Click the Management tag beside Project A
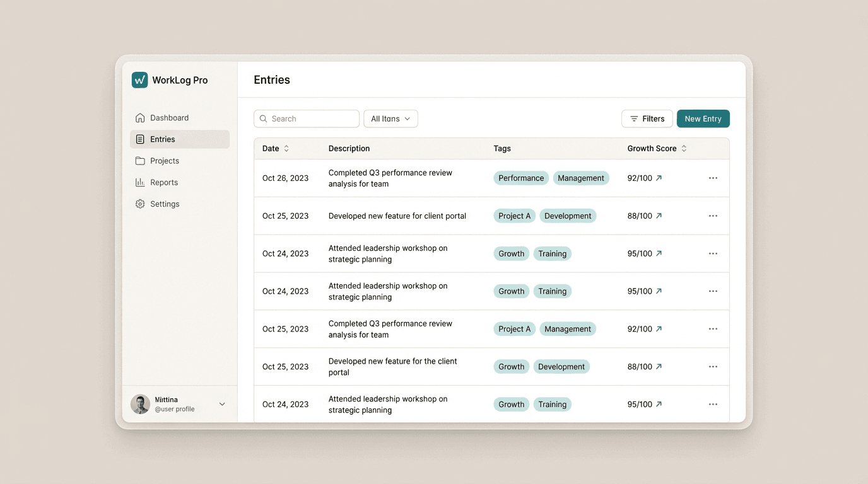Screen dimensions: 868x484 point(568,329)
